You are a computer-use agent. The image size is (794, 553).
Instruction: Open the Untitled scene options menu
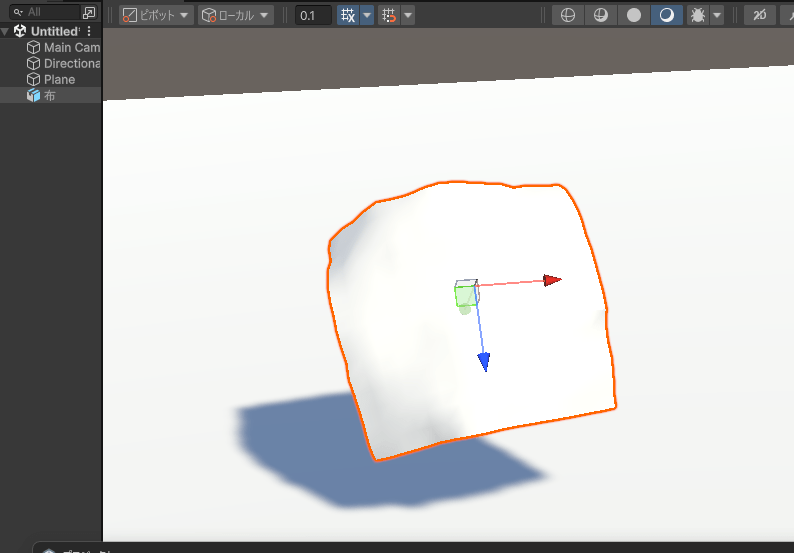[x=89, y=31]
